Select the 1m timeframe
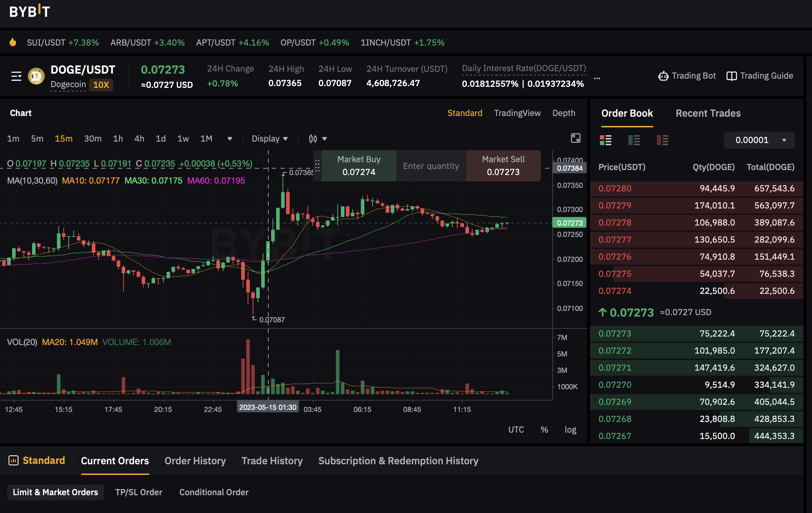The height and width of the screenshot is (513, 812). 13,139
